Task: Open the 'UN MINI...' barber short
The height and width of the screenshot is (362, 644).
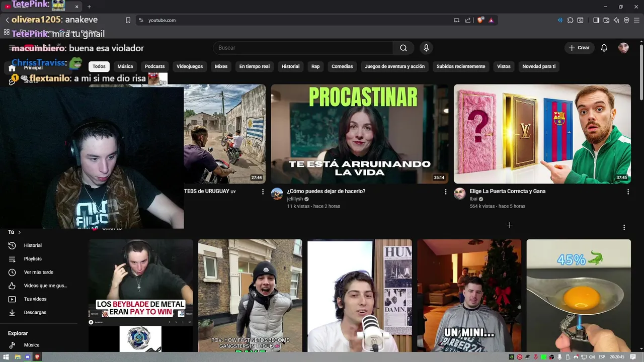Action: (x=469, y=296)
